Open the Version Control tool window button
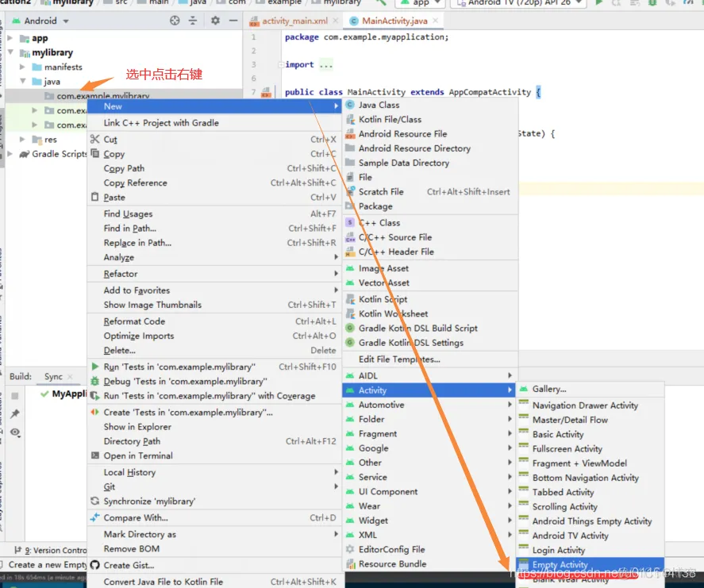The height and width of the screenshot is (588, 704). [x=50, y=550]
